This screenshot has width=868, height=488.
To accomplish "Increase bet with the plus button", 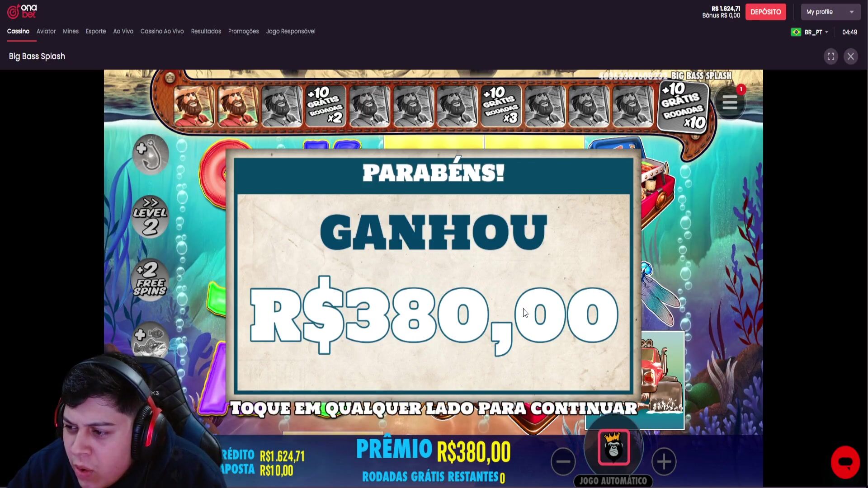I will (664, 461).
